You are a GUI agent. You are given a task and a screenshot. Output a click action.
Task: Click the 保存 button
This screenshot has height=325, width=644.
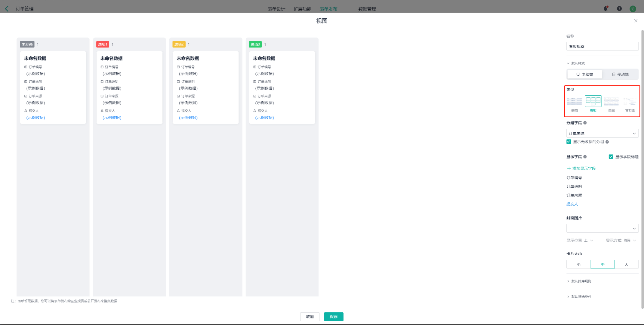click(x=333, y=317)
